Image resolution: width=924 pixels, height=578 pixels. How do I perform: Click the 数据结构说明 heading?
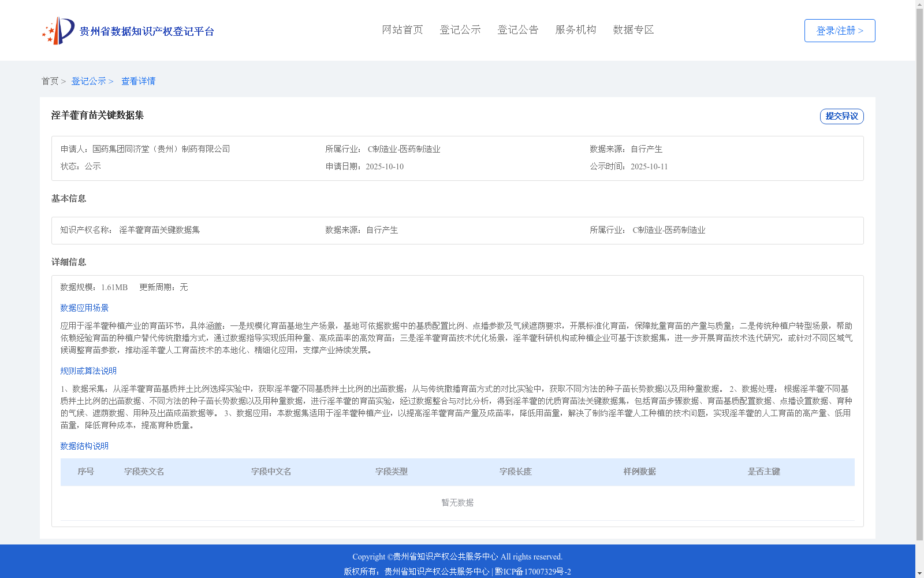[x=84, y=446]
